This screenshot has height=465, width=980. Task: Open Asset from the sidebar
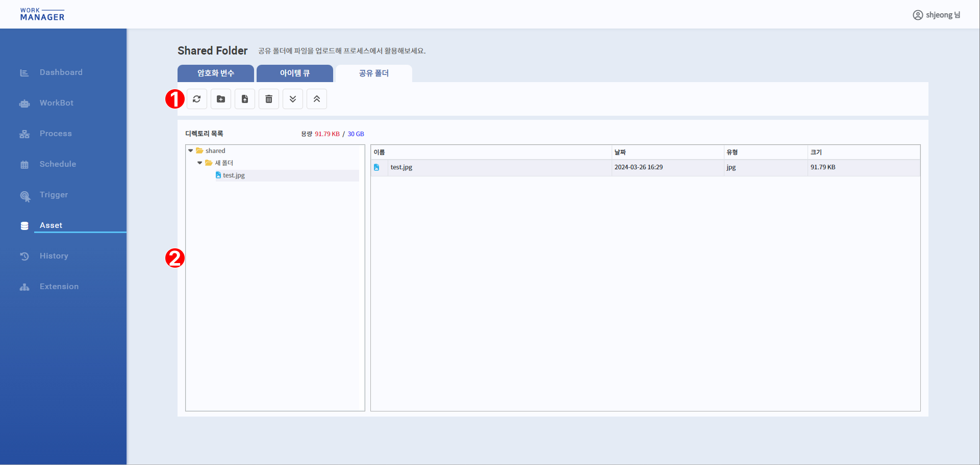pos(51,225)
